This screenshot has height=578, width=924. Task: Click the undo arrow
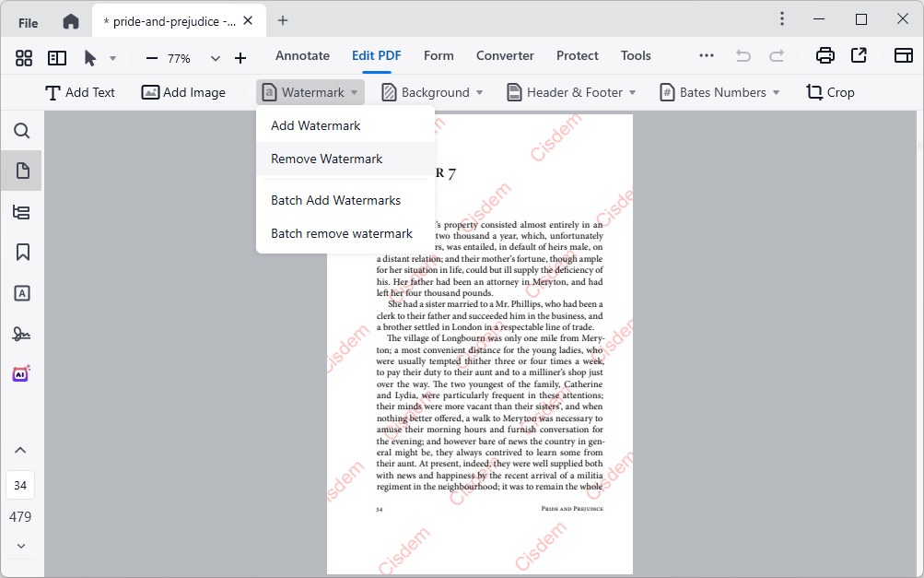click(x=743, y=55)
